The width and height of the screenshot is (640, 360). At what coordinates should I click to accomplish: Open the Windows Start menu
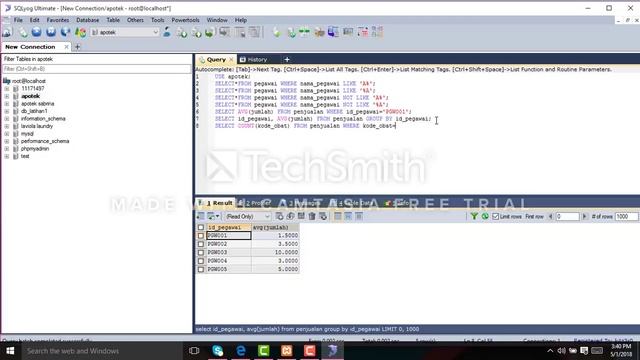click(x=10, y=351)
